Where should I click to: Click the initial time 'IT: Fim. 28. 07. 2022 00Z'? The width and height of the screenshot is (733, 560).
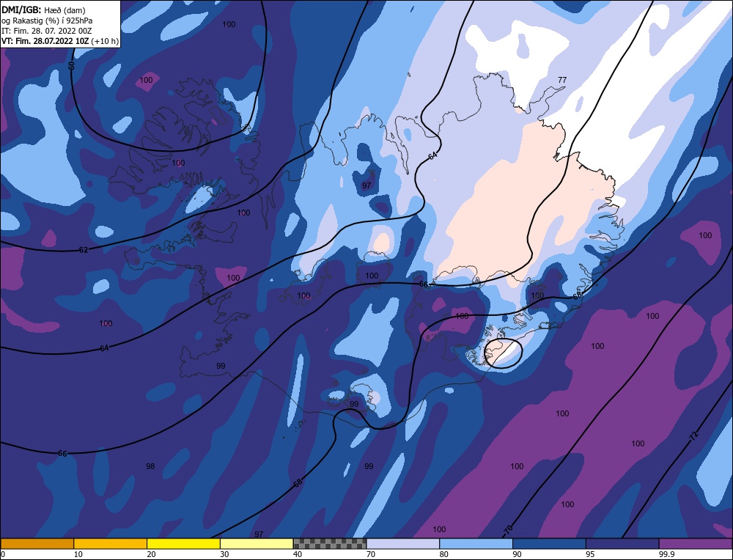pyautogui.click(x=46, y=31)
